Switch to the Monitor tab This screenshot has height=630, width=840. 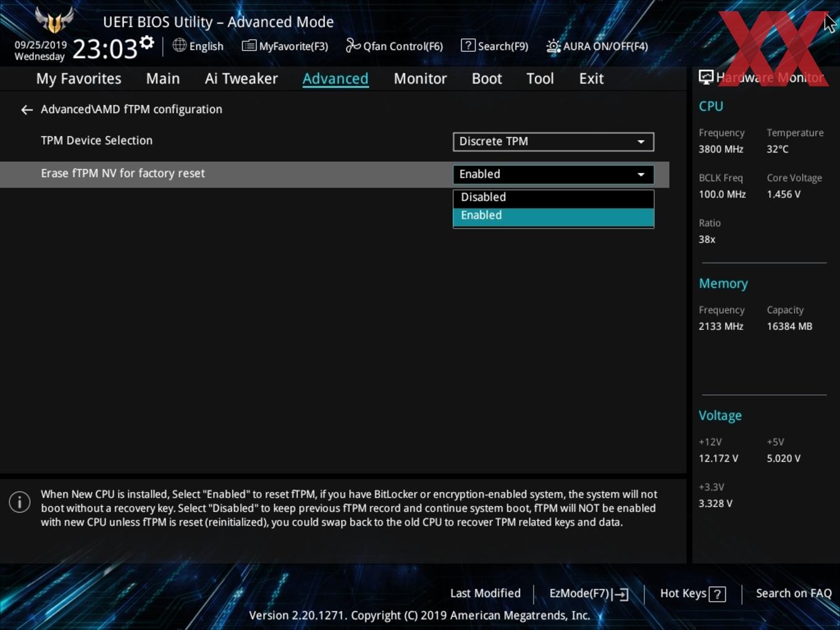[x=420, y=78]
